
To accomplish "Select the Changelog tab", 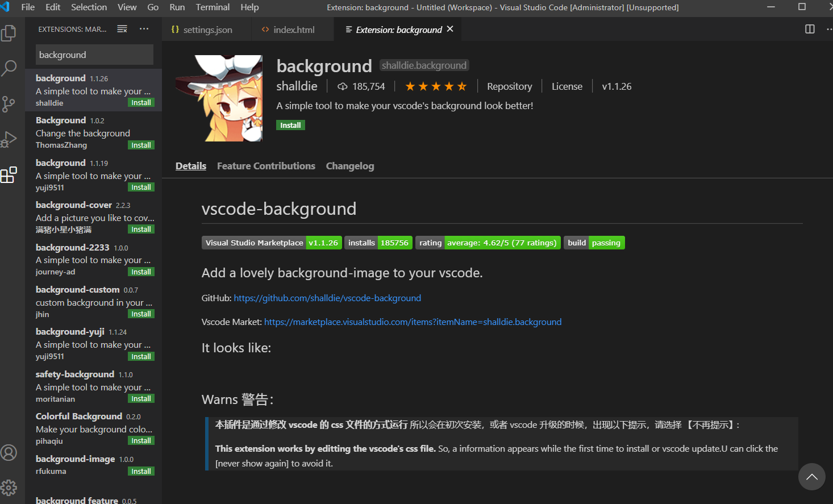I will [350, 166].
